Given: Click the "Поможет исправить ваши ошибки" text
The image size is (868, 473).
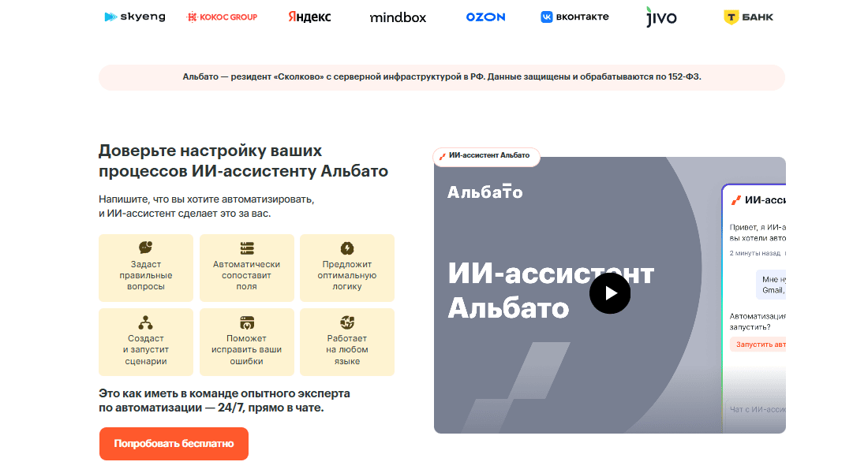Looking at the screenshot, I should pos(247,350).
